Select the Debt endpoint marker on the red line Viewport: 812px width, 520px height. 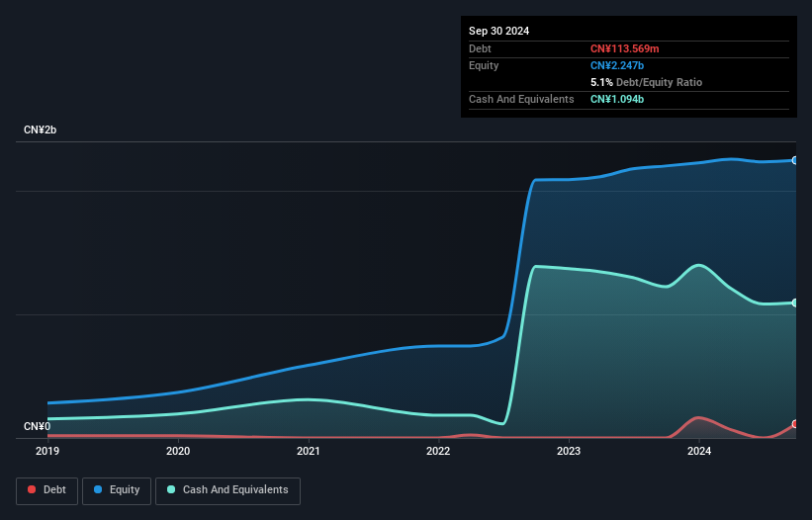795,424
